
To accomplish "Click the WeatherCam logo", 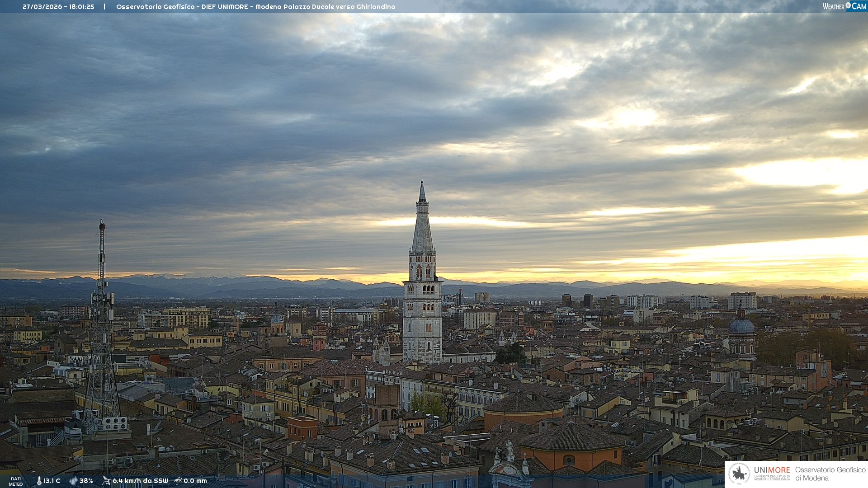I will [844, 6].
